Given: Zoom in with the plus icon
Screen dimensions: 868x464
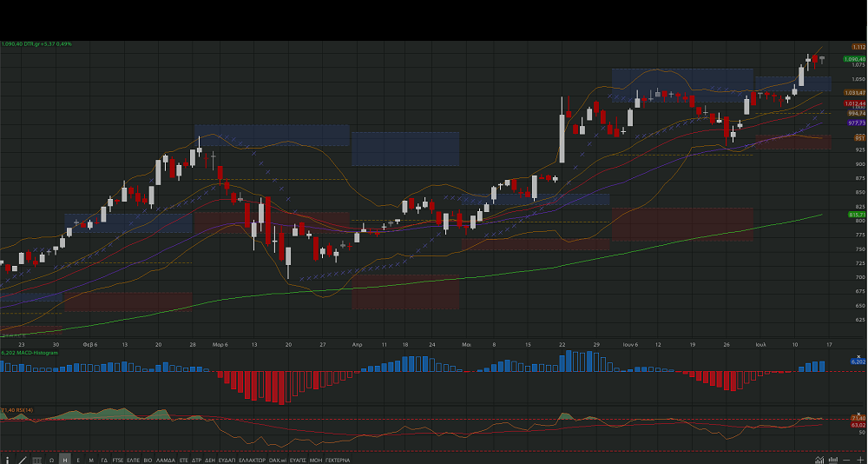Looking at the screenshot, I should pos(860,461).
